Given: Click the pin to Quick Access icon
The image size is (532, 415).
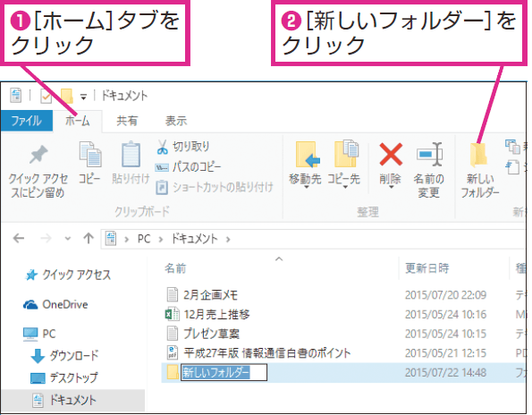Looking at the screenshot, I should pyautogui.click(x=38, y=155).
